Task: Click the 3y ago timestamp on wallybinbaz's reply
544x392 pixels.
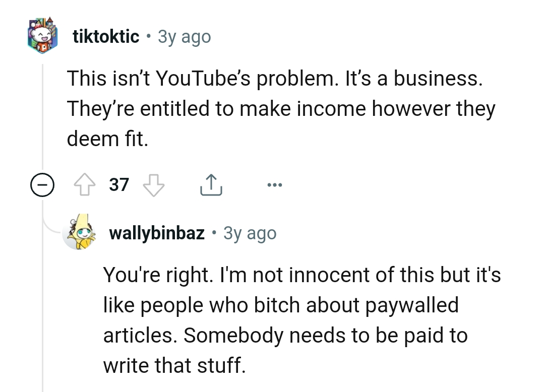Action: (x=250, y=233)
